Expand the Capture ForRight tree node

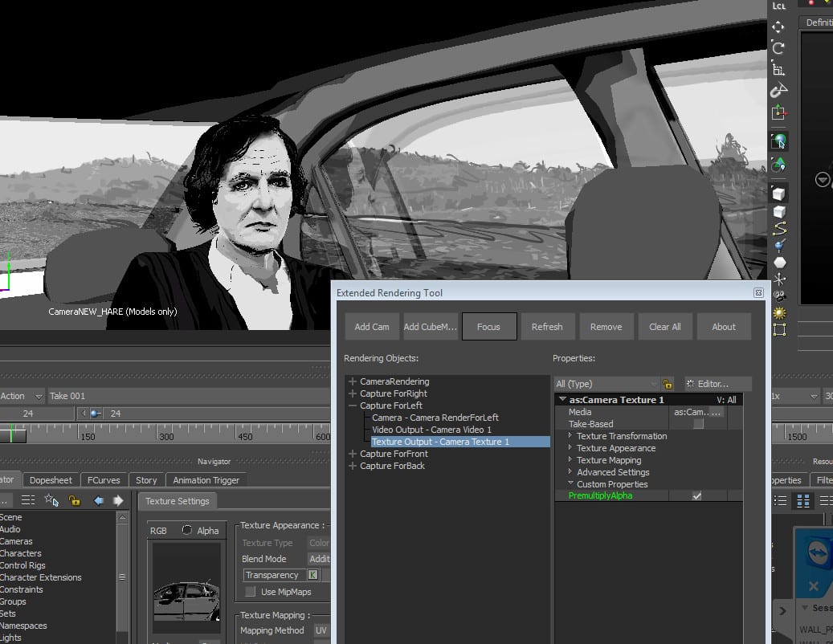(x=353, y=394)
